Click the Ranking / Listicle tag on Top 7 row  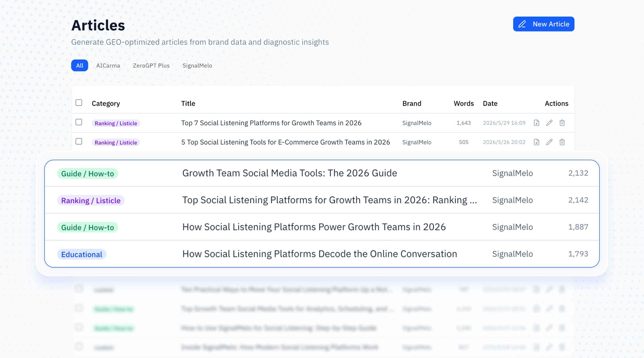coord(116,123)
